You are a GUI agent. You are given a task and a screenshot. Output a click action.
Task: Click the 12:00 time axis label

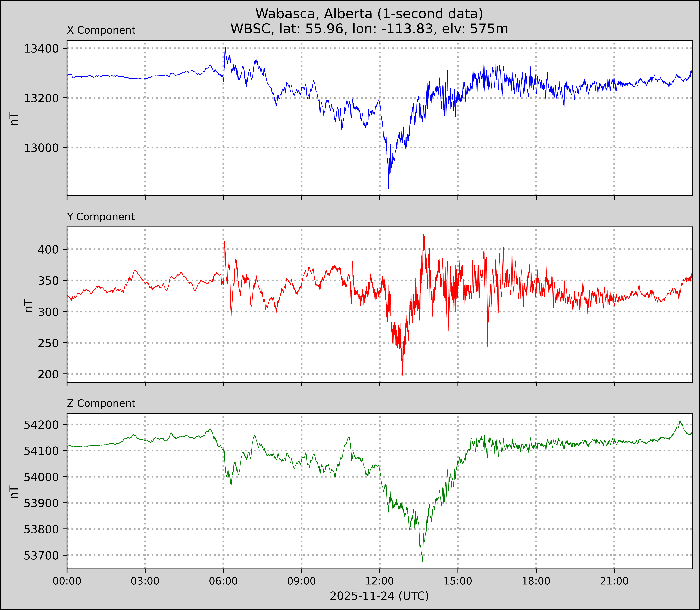click(x=380, y=581)
